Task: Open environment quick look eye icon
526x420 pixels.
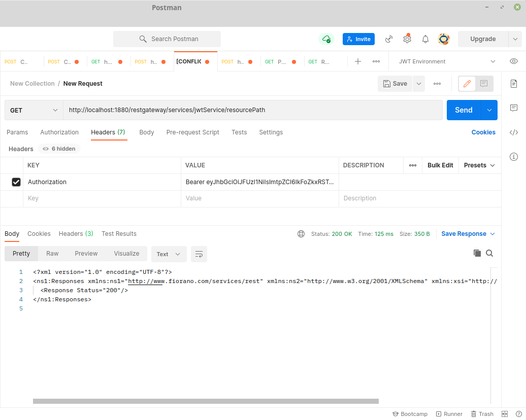Action: [513, 61]
